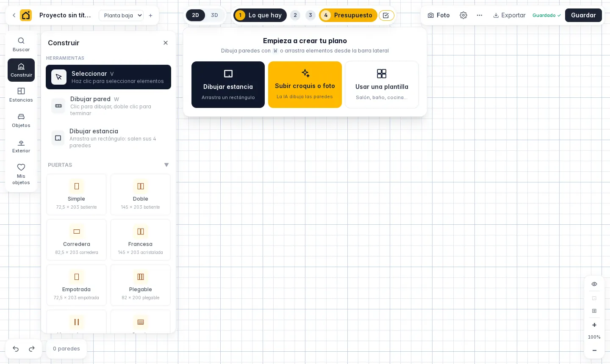Open the Objetos sidebar section

21,120
